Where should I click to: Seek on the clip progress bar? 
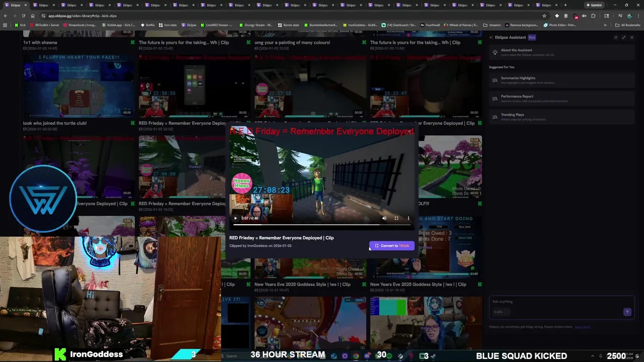click(321, 224)
